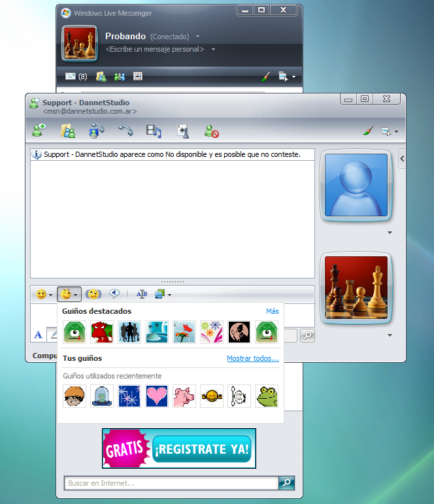The image size is (434, 504).
Task: Click the search button beside Buscar en Internet
Action: (x=286, y=483)
